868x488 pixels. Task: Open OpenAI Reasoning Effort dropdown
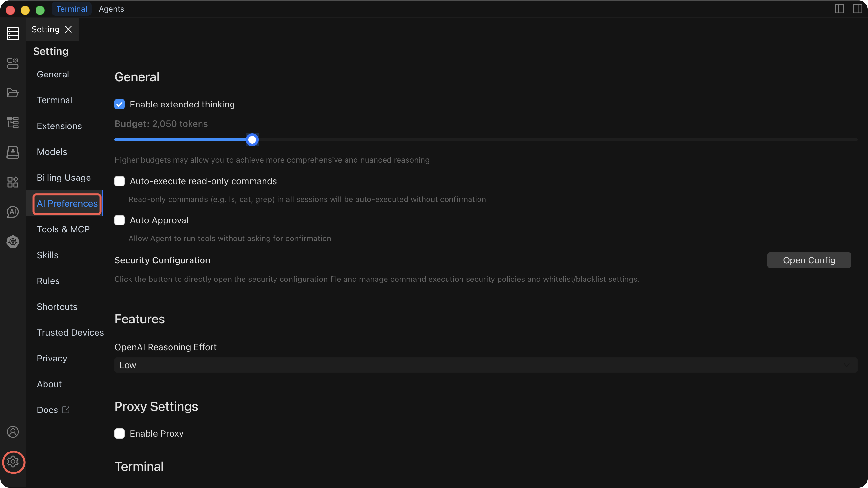click(486, 365)
